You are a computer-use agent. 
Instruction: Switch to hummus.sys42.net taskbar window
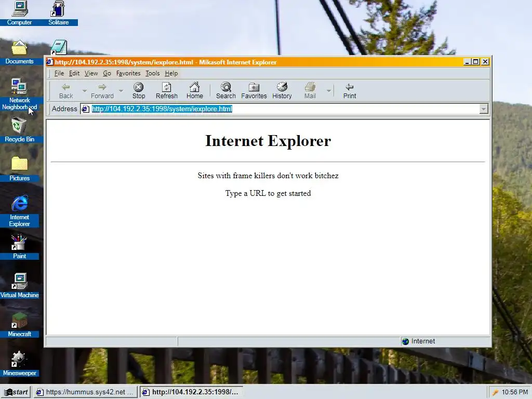pyautogui.click(x=85, y=392)
